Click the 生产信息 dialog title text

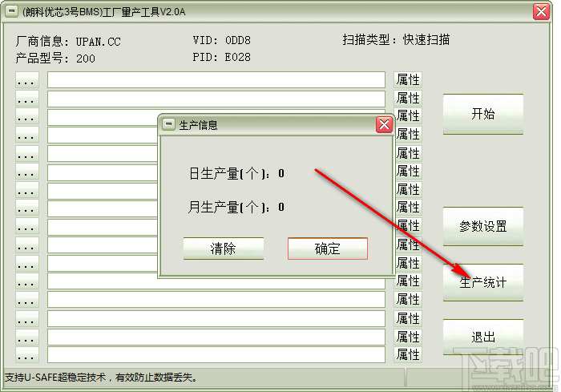[198, 125]
